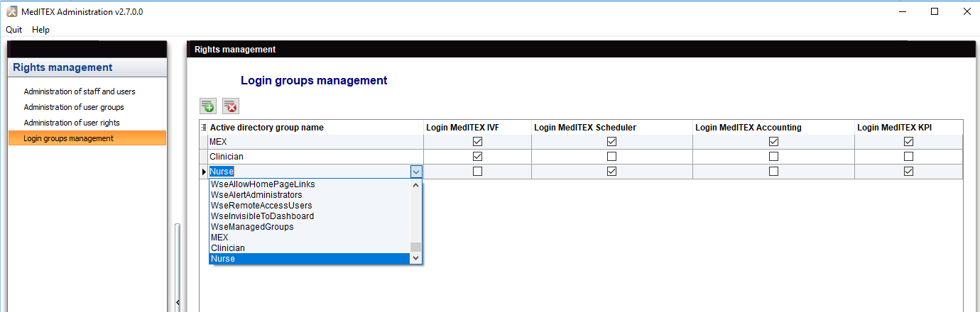
Task: Maximize the MedITEX Administration window
Action: 935,11
